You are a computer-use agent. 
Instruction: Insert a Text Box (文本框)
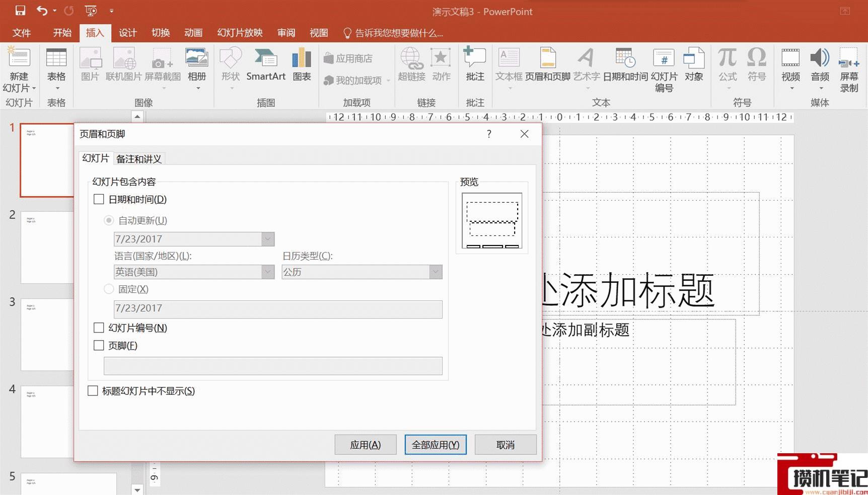pos(509,69)
